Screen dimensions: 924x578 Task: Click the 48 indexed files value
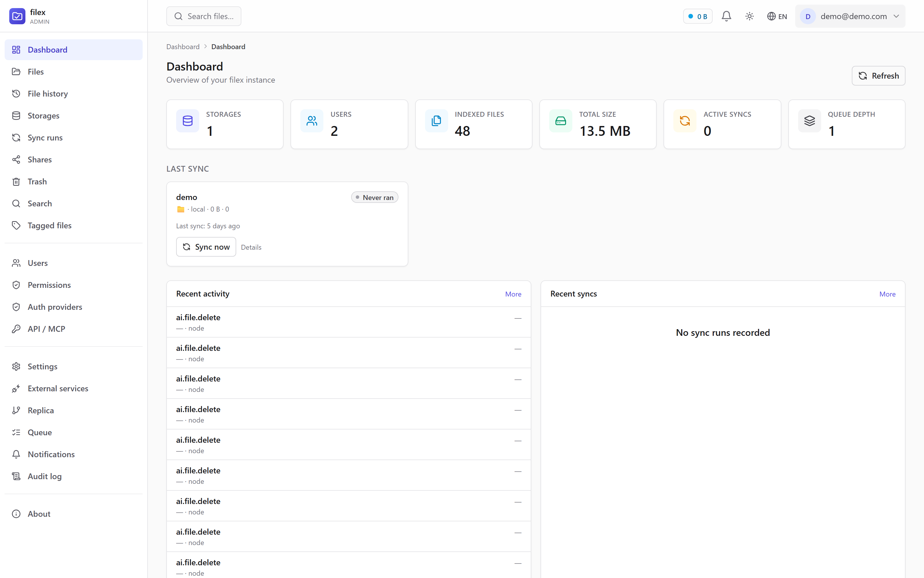[x=462, y=131]
